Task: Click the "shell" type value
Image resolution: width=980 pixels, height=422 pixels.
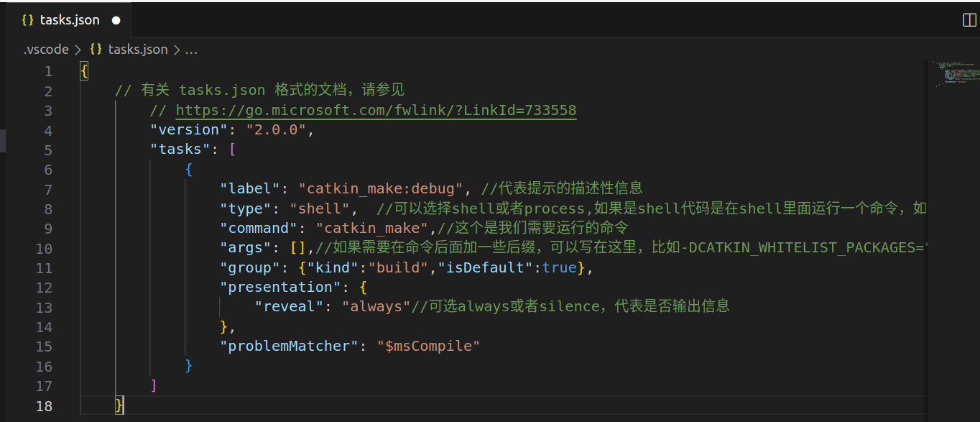Action: pos(319,208)
